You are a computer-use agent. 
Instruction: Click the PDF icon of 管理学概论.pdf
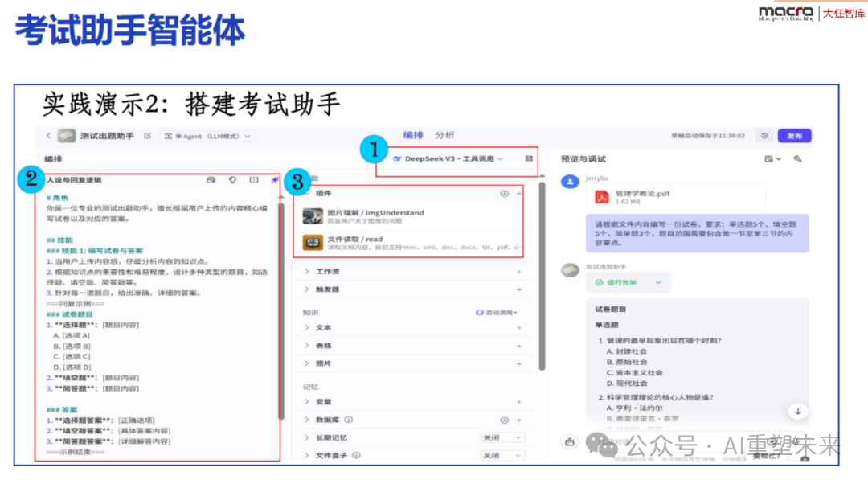(x=602, y=197)
